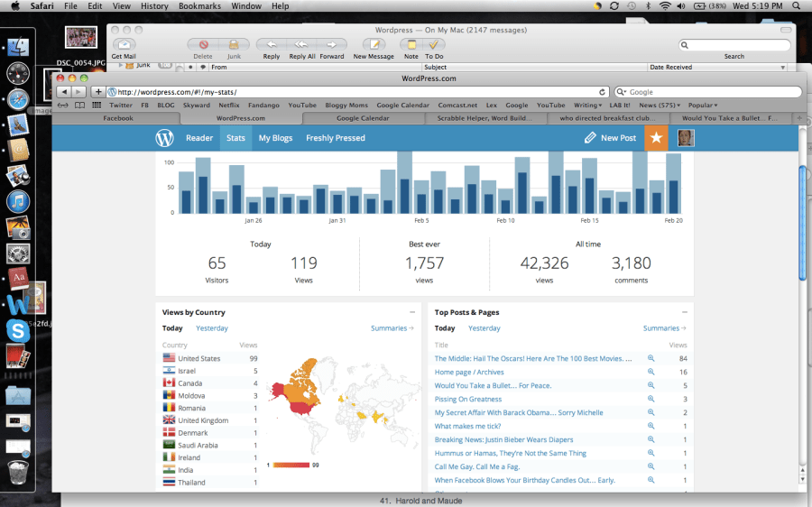Switch Views by Country to Yesterday
812x507 pixels.
tap(212, 328)
